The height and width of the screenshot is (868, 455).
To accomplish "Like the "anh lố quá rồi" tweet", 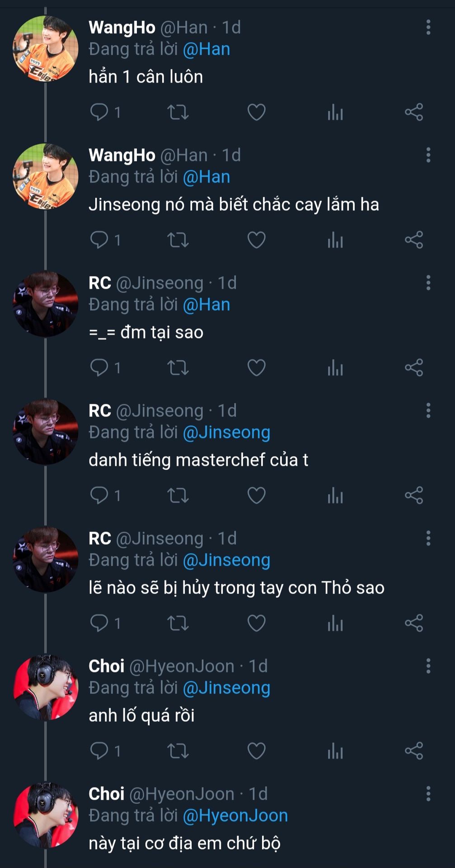I will tap(256, 751).
